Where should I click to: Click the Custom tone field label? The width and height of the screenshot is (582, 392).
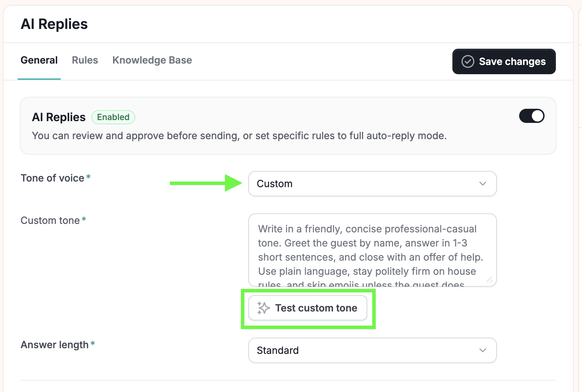pyautogui.click(x=50, y=220)
